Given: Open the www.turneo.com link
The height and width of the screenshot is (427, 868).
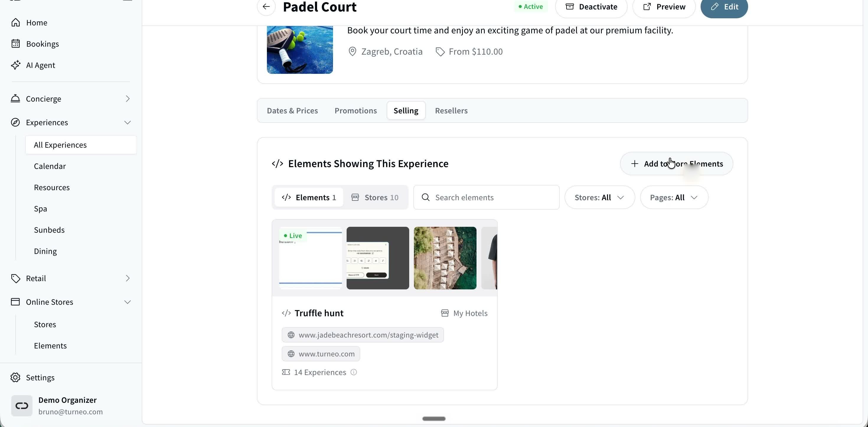Looking at the screenshot, I should click(x=321, y=353).
